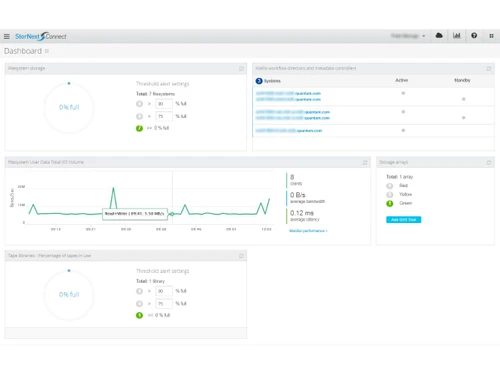This screenshot has height=375, width=500.
Task: Open the last quantum.com system link
Action: click(x=289, y=131)
